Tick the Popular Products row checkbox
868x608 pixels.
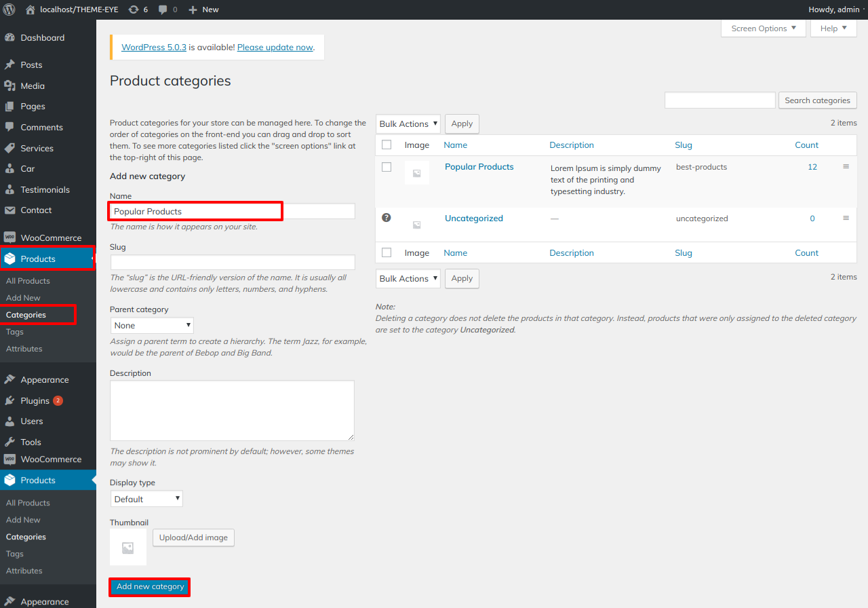click(x=387, y=167)
